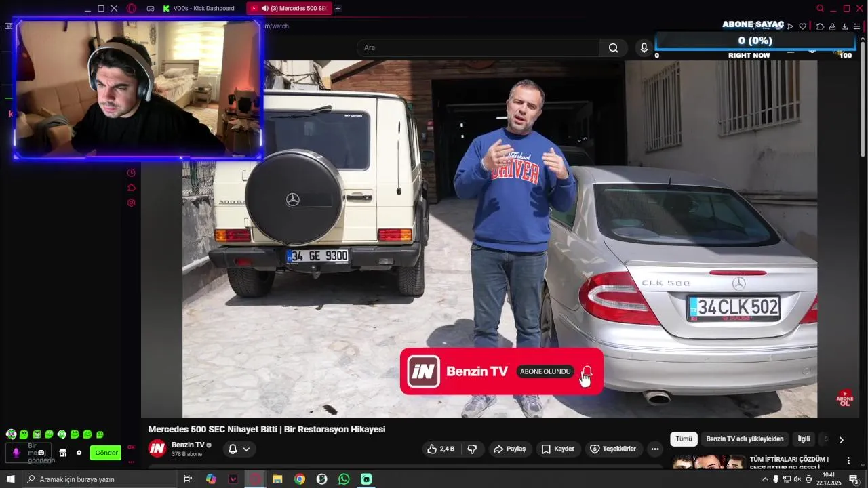Select the Tümü filter chip
Image resolution: width=868 pixels, height=488 pixels.
point(684,439)
